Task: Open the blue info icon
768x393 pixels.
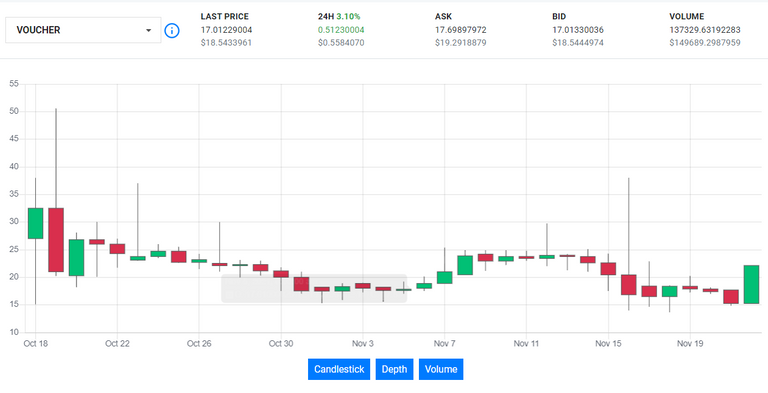Action: coord(172,30)
